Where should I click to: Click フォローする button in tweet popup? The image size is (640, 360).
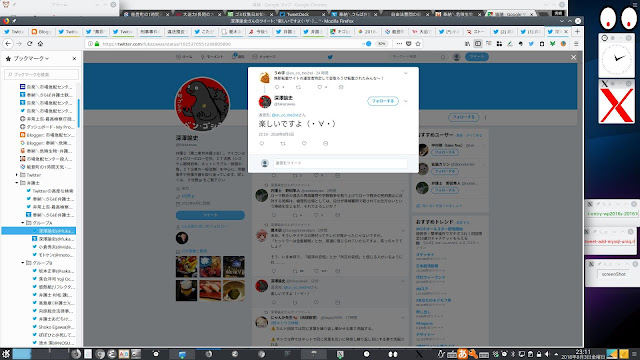(x=383, y=101)
